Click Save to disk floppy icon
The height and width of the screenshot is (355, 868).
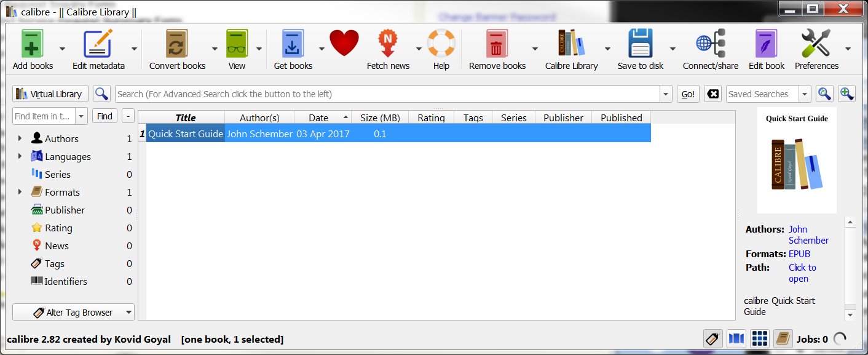[640, 44]
